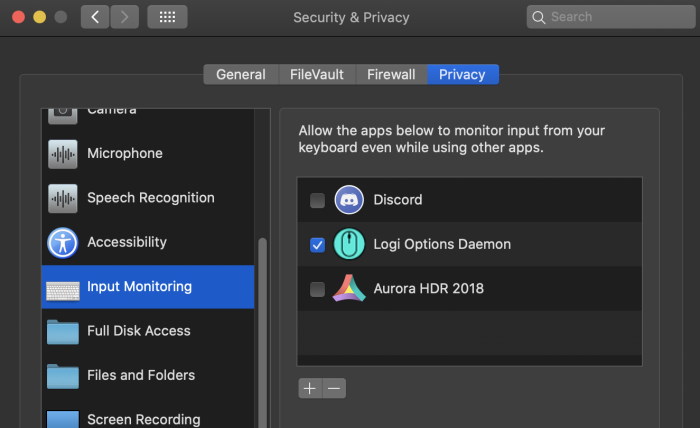This screenshot has height=428, width=700.
Task: Click the Discord app icon
Action: tap(349, 199)
